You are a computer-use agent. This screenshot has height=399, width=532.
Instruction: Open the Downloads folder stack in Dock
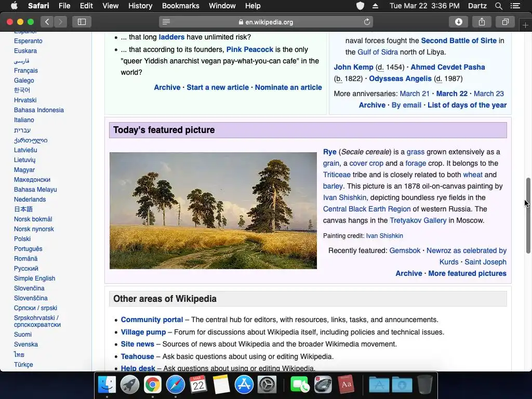point(402,385)
